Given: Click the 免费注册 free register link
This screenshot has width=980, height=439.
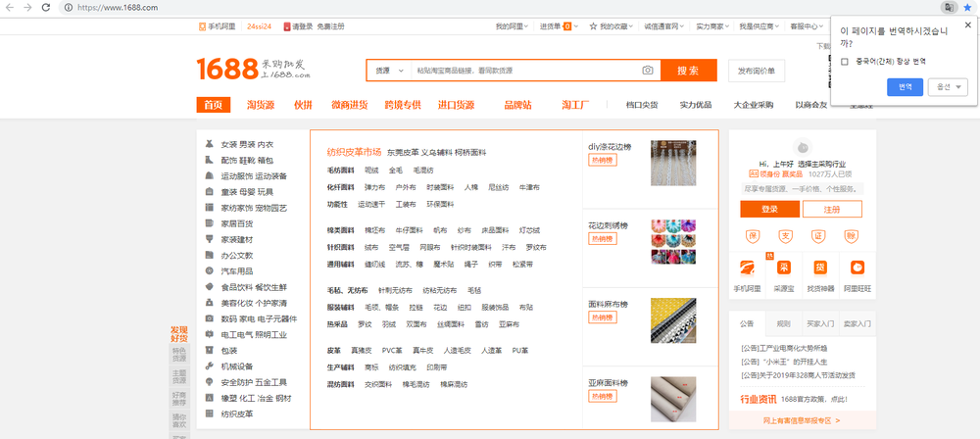Looking at the screenshot, I should click(x=330, y=26).
